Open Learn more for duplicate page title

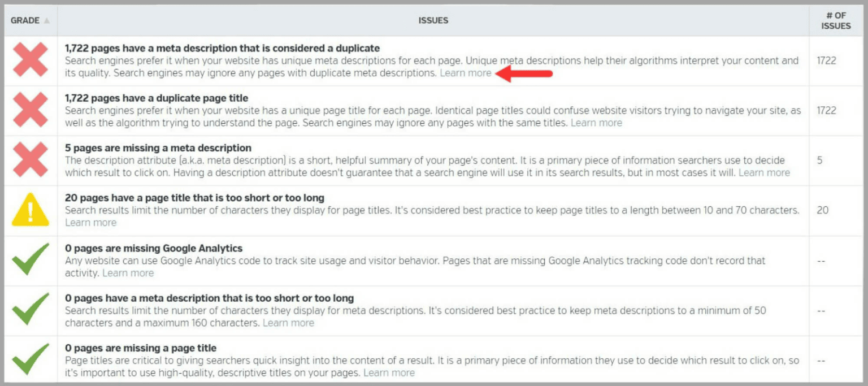click(596, 123)
